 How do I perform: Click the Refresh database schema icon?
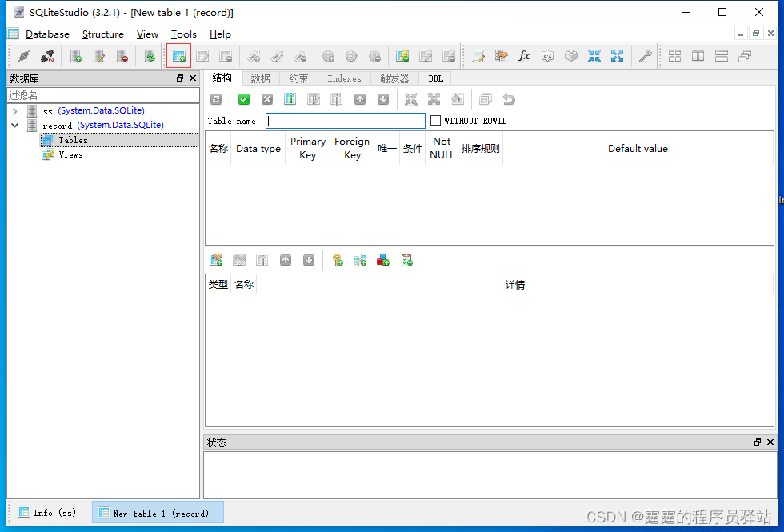[150, 56]
